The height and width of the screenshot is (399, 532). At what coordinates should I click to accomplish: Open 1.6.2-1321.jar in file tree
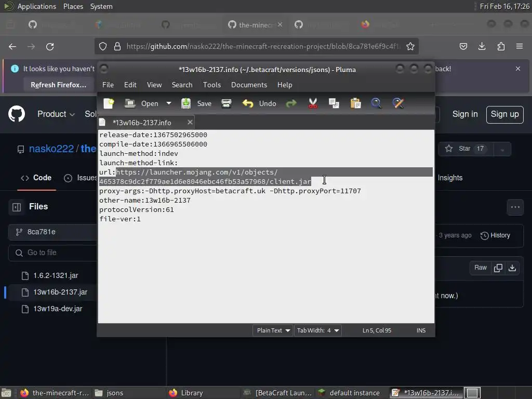(x=56, y=275)
